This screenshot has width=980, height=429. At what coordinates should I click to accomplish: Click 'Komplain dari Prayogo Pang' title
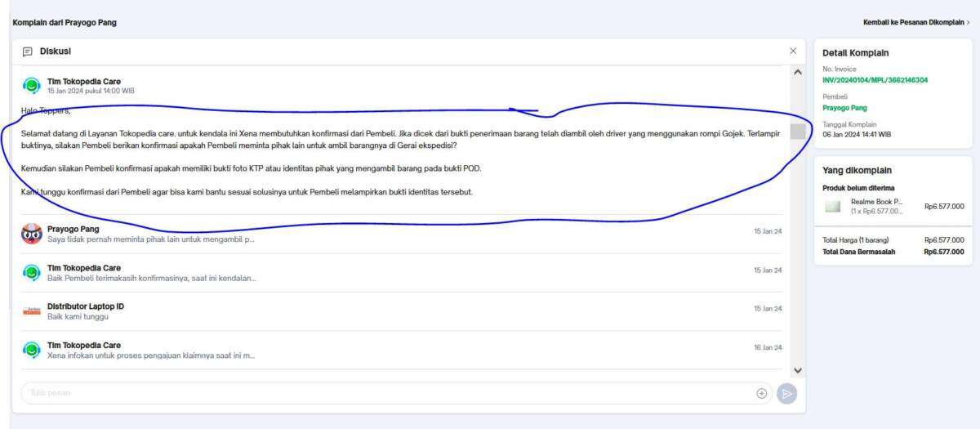[65, 23]
